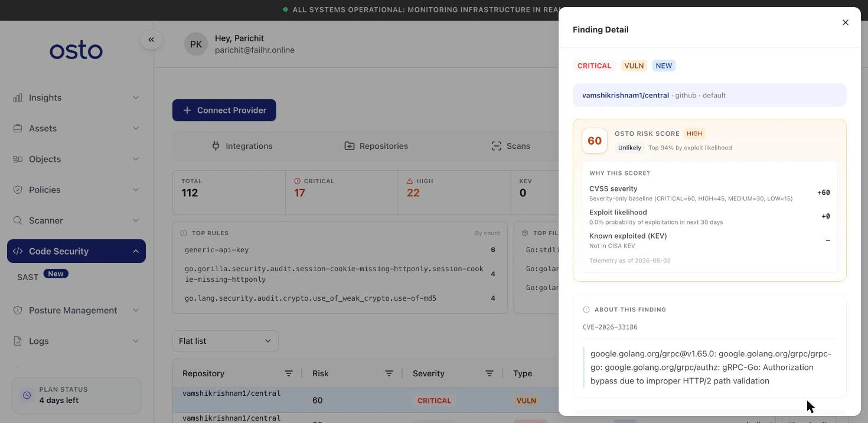Click the CVE-2026-33186 identifier
The height and width of the screenshot is (423, 868).
(x=610, y=327)
